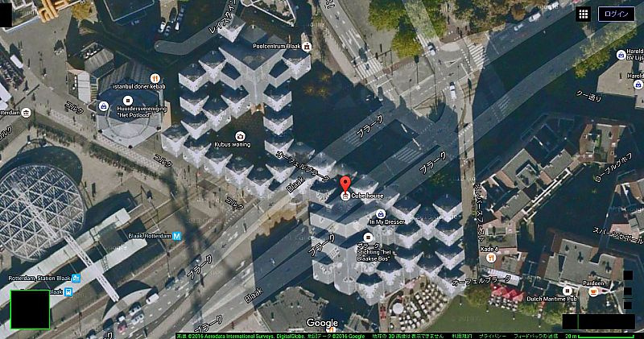
Task: Click the Pardoen cafe cup icon
Action: [x=593, y=291]
